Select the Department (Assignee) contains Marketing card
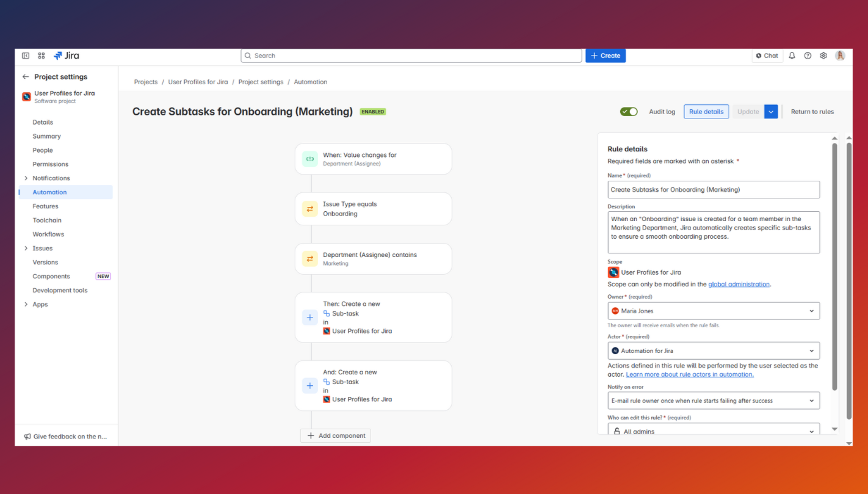Viewport: 868px width, 494px height. coord(374,259)
